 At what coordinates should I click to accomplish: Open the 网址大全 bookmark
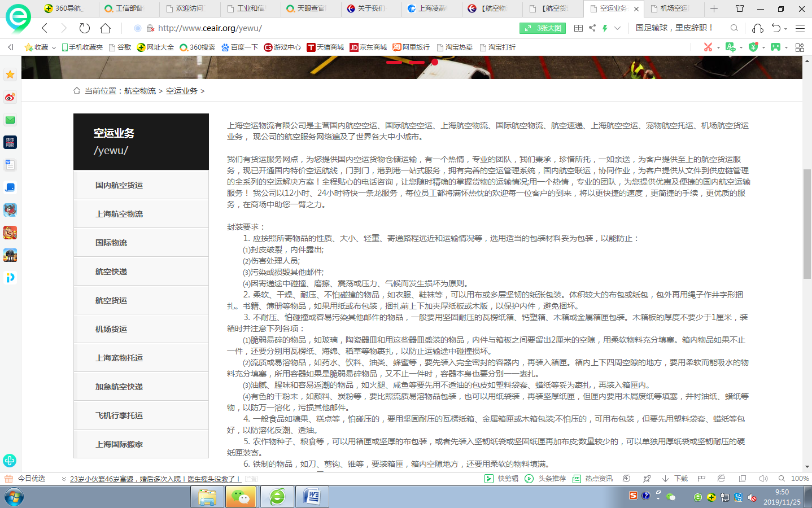[x=156, y=47]
